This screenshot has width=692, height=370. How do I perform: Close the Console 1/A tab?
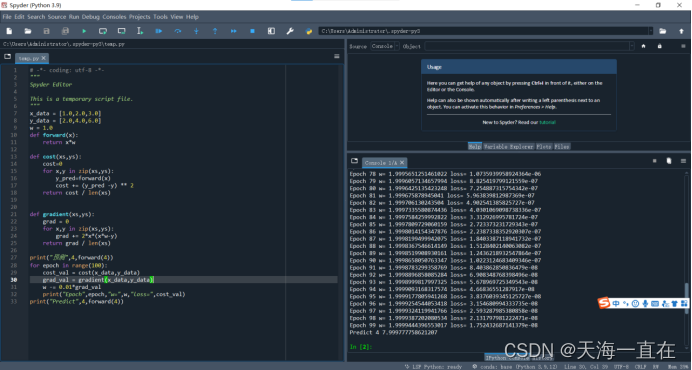pos(402,162)
